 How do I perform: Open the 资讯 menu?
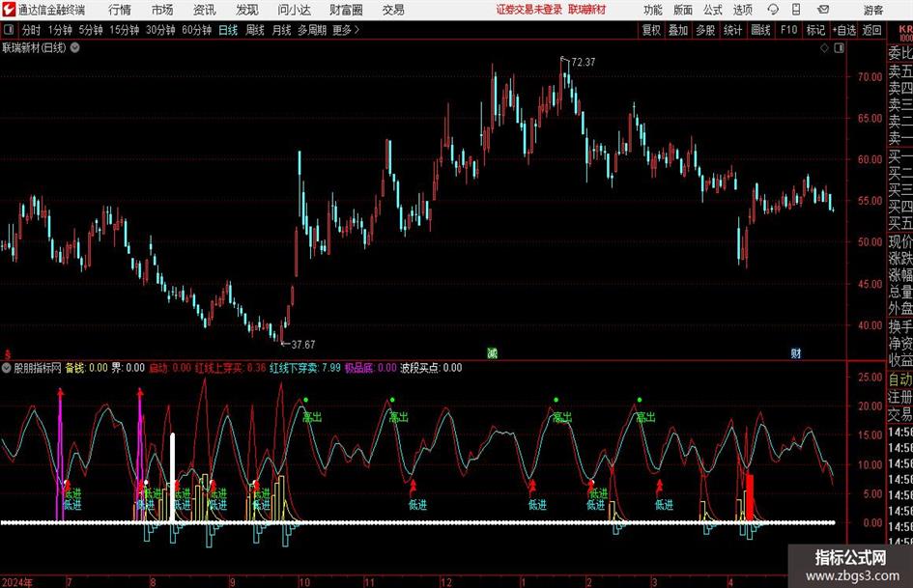tap(204, 10)
